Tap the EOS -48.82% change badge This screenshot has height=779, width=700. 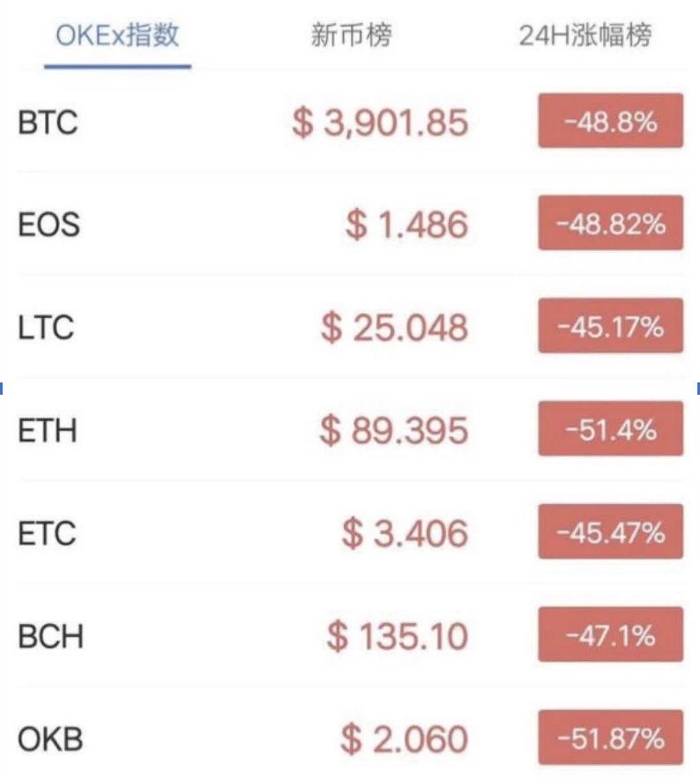610,224
